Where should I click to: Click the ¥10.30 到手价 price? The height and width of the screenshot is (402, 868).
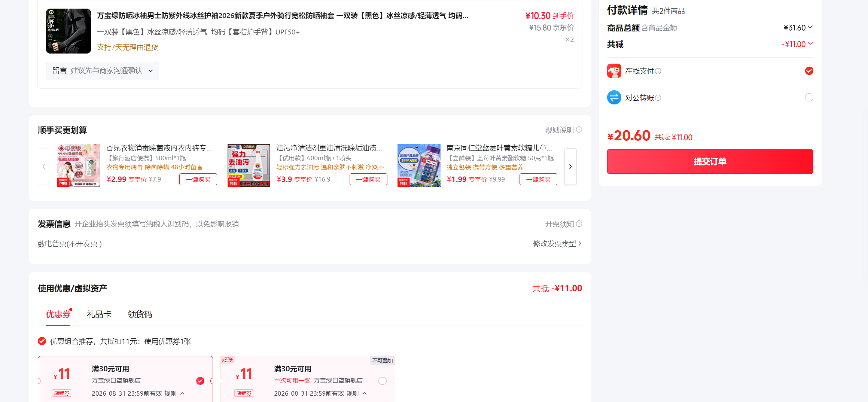(549, 16)
